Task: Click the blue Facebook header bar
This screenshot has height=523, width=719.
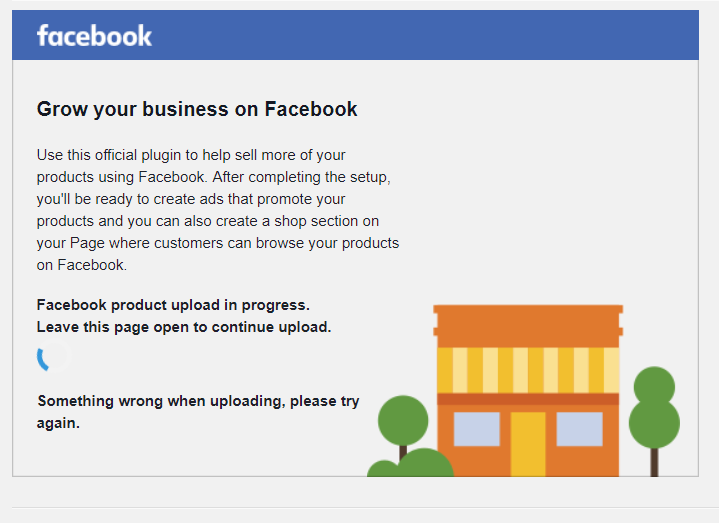Action: click(x=355, y=35)
